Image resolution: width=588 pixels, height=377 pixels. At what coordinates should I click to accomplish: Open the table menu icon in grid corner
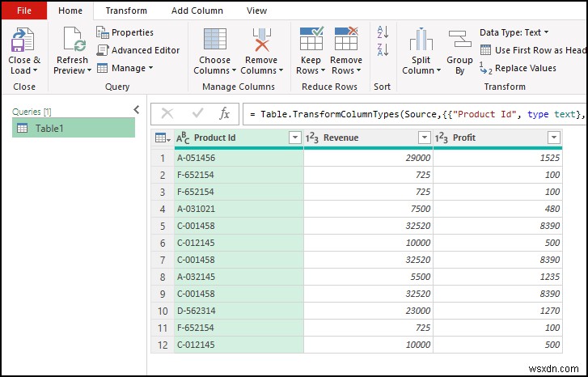pyautogui.click(x=163, y=138)
